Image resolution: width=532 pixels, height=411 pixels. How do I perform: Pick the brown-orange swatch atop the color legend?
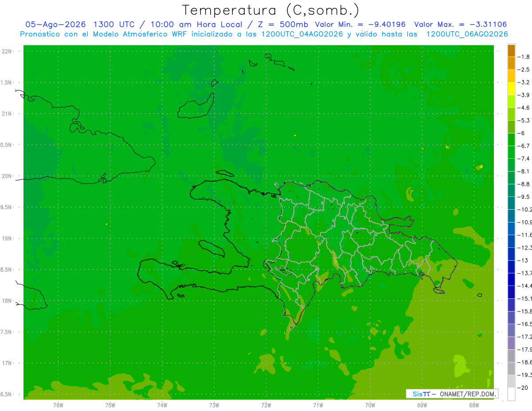click(511, 51)
